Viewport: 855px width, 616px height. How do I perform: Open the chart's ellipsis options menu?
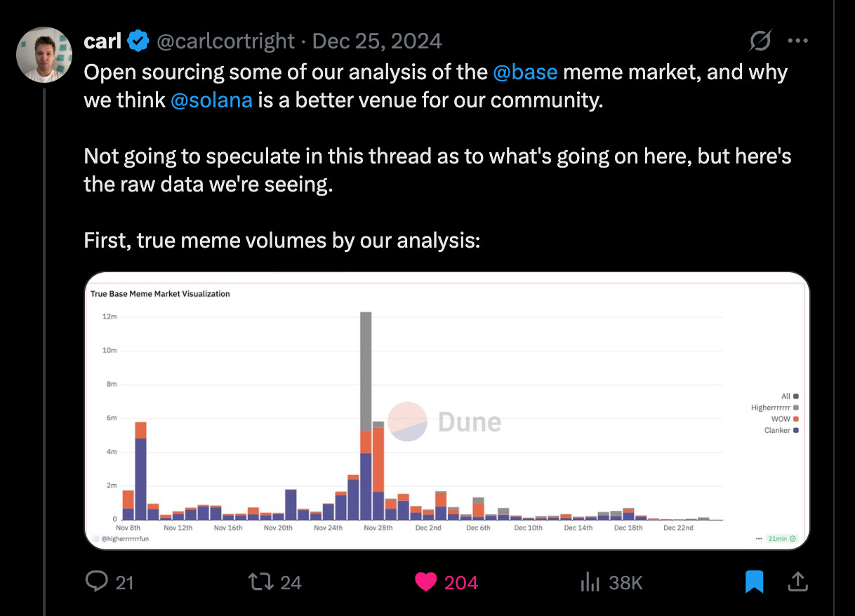coord(758,538)
